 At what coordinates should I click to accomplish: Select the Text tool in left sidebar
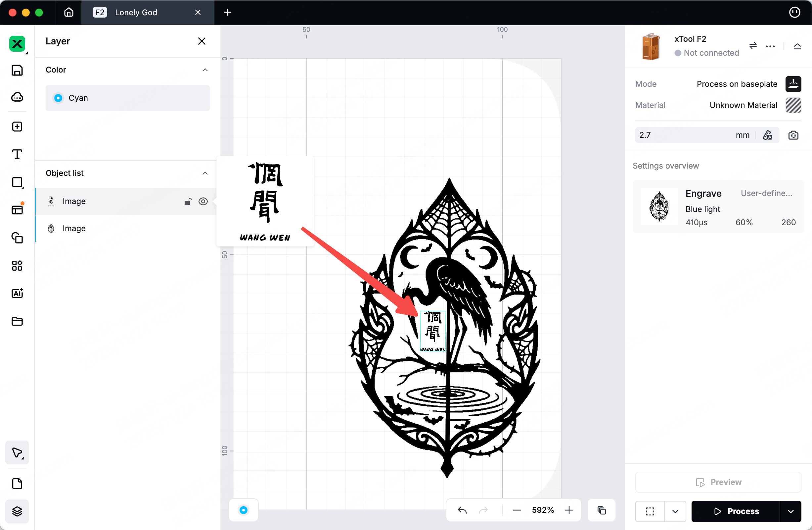[x=17, y=155]
